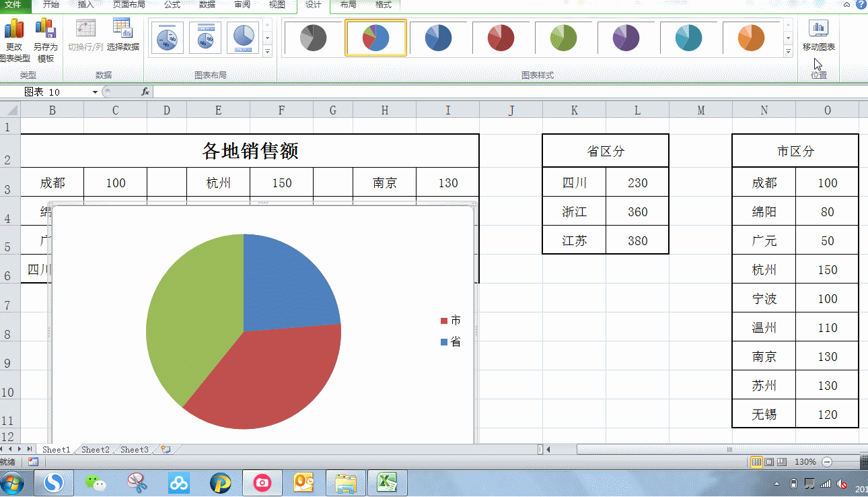Click the Help question mark button
This screenshot has width=868, height=497.
point(859,5)
